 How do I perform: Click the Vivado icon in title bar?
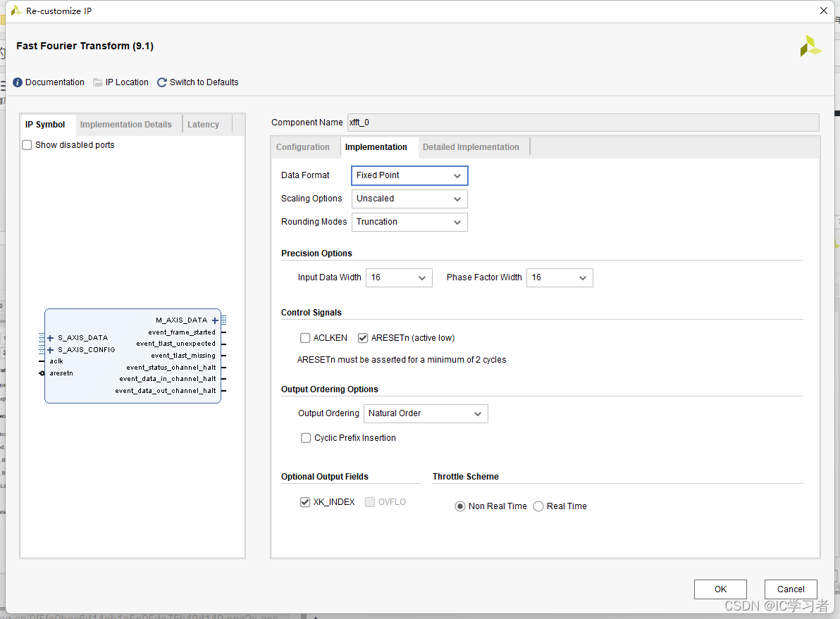pyautogui.click(x=16, y=11)
